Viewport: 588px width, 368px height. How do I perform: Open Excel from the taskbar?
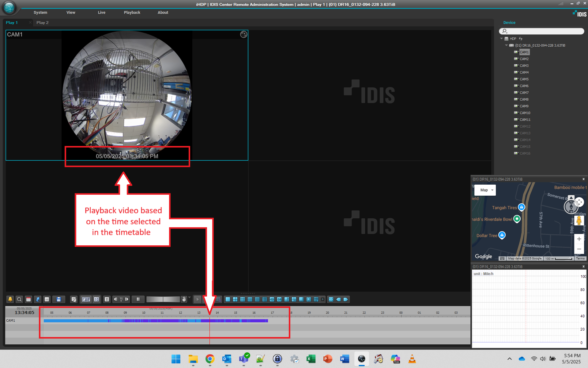311,359
